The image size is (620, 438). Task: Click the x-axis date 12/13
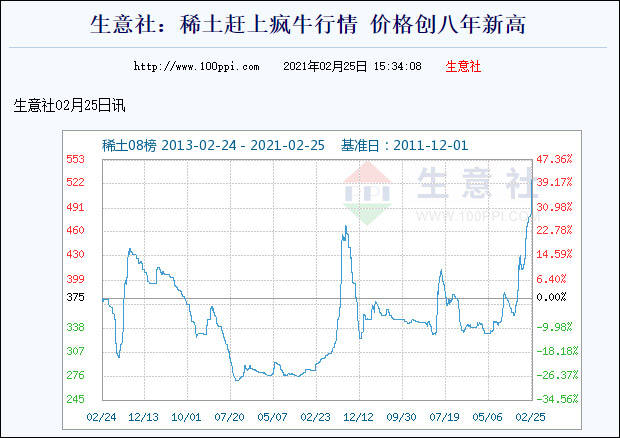[144, 417]
